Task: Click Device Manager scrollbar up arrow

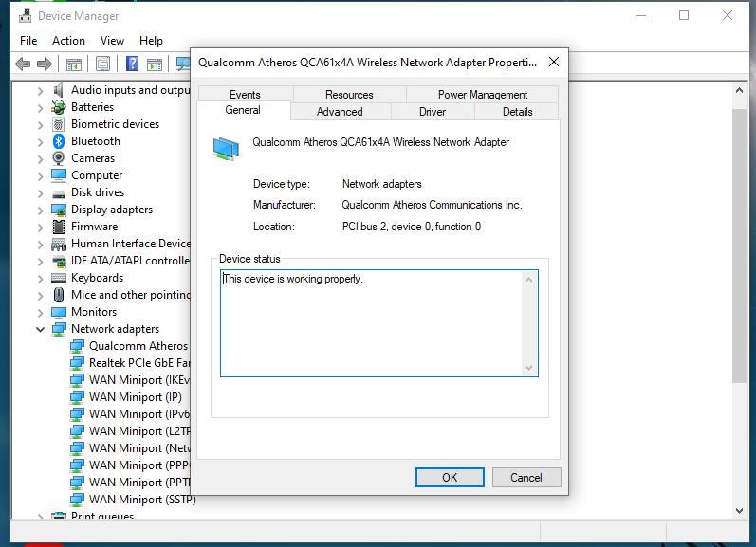Action: click(x=739, y=90)
